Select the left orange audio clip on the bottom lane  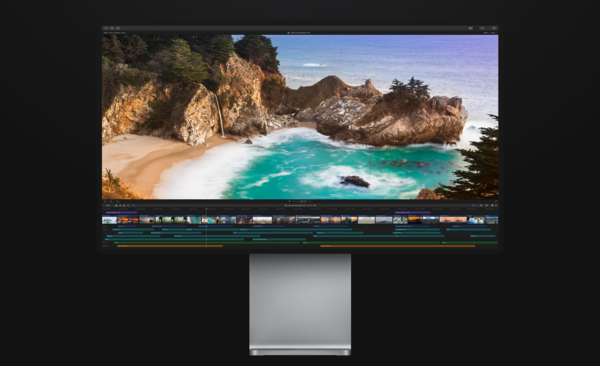click(x=170, y=246)
